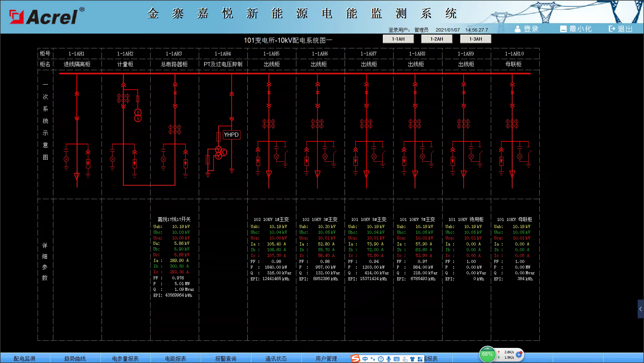
Task: Open the soft keyboard icon in input toolbar
Action: pos(397,359)
